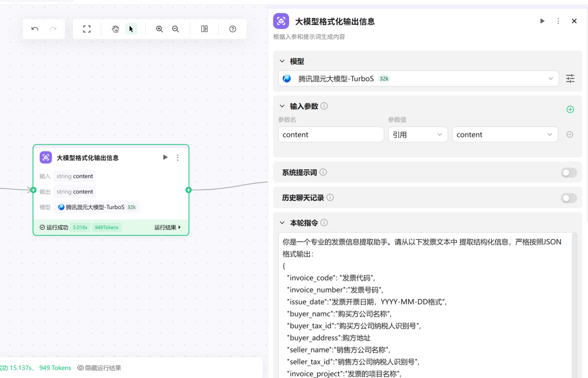This screenshot has width=588, height=378.
Task: Zoom in on the canvas
Action: tap(160, 29)
